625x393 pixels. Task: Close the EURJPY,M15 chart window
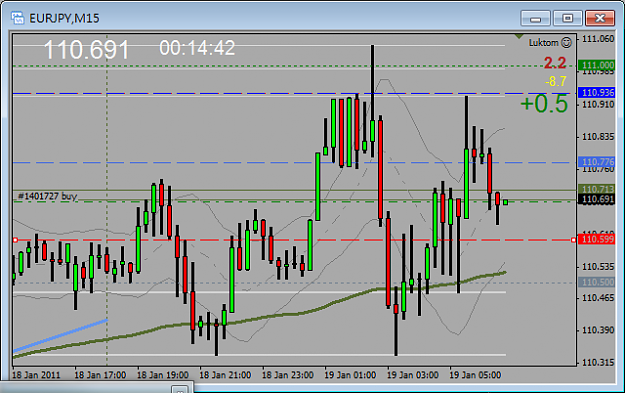(599, 18)
